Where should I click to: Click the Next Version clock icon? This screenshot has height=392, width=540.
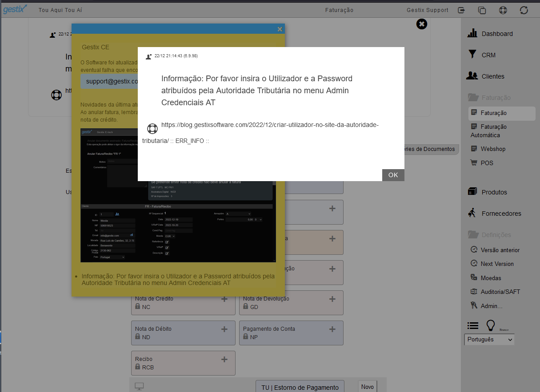tap(474, 264)
